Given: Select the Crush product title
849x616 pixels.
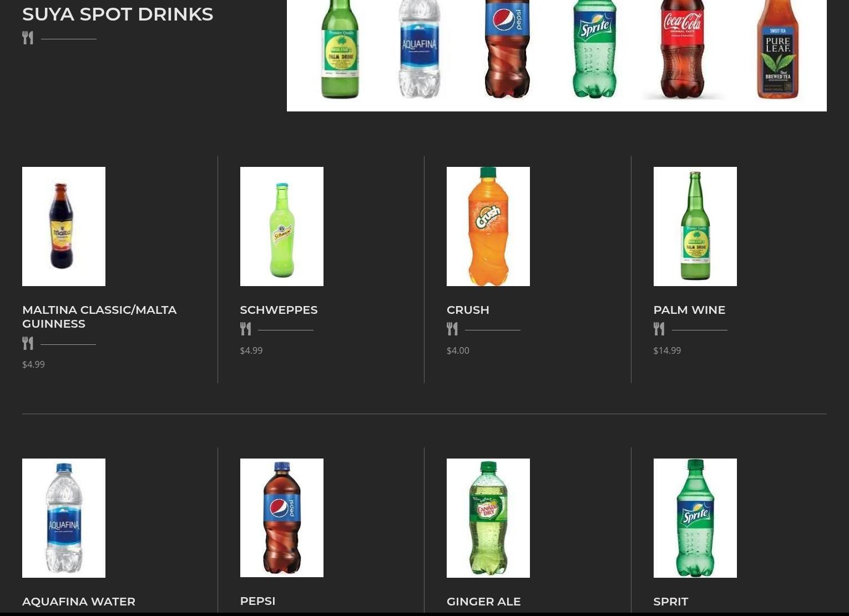Looking at the screenshot, I should (468, 310).
